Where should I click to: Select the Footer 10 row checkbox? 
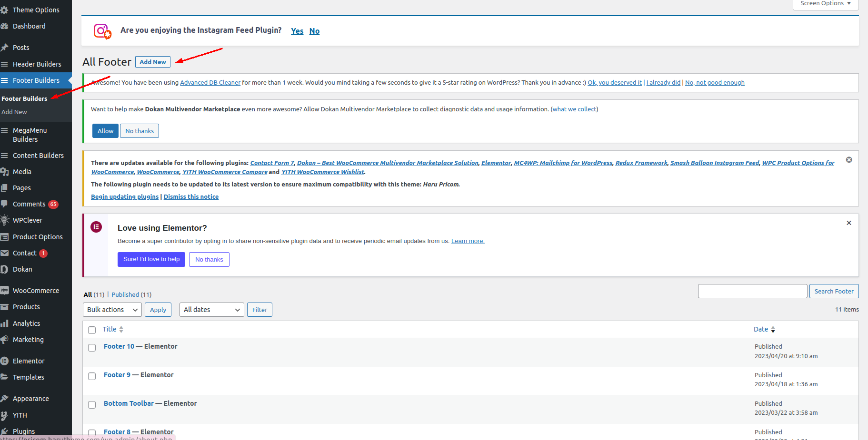click(x=92, y=348)
